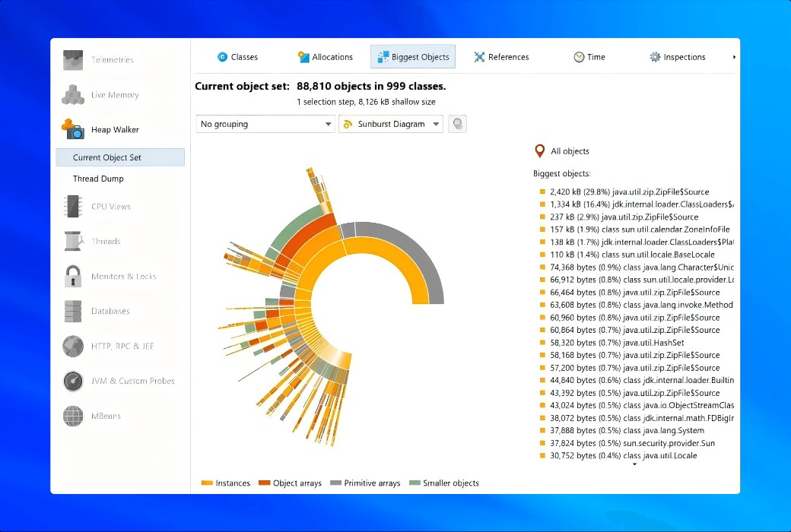
Task: Click the sunburst icon in view mode combo
Action: pyautogui.click(x=348, y=124)
